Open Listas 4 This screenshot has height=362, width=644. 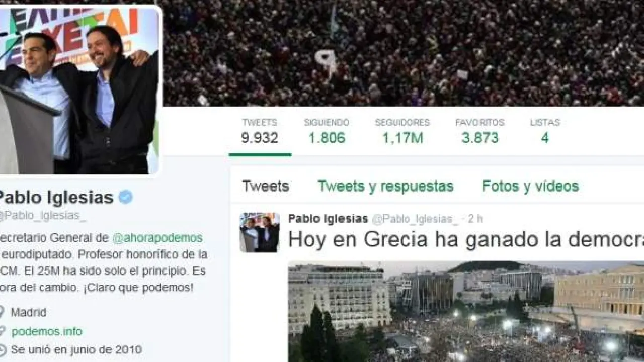click(x=545, y=131)
